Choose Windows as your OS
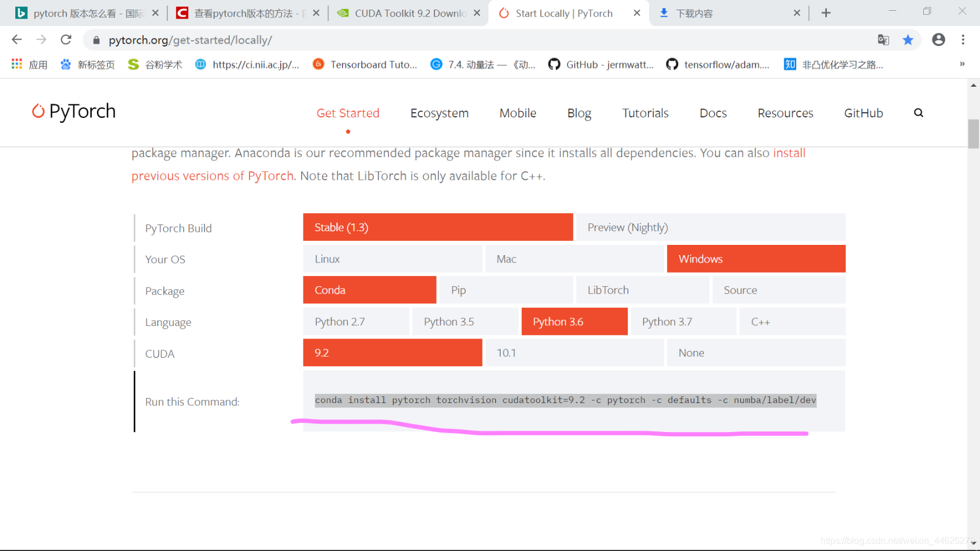The width and height of the screenshot is (980, 551). (x=756, y=259)
